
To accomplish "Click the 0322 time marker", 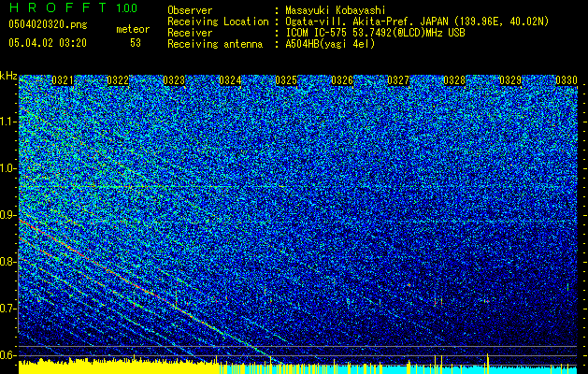I will 118,80.
